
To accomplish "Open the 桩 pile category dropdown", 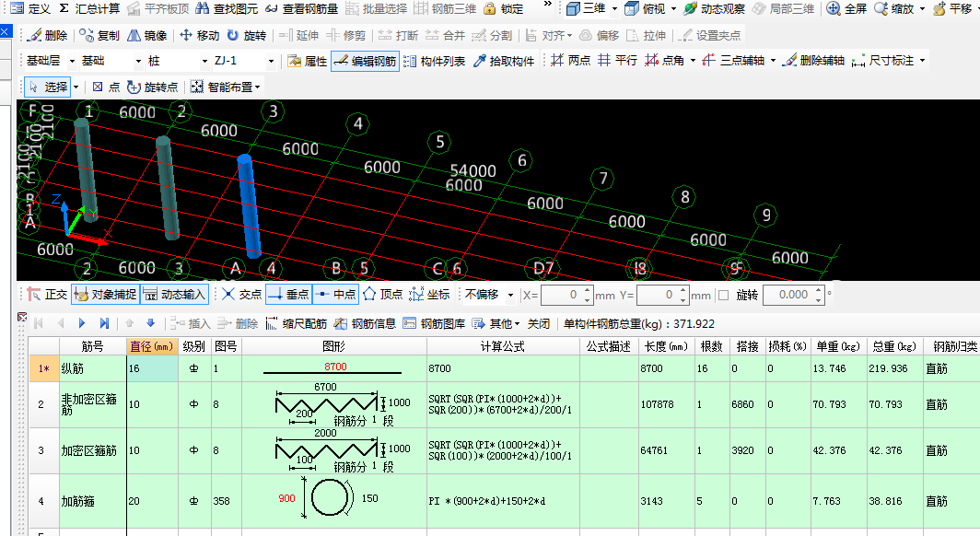I will coord(204,61).
